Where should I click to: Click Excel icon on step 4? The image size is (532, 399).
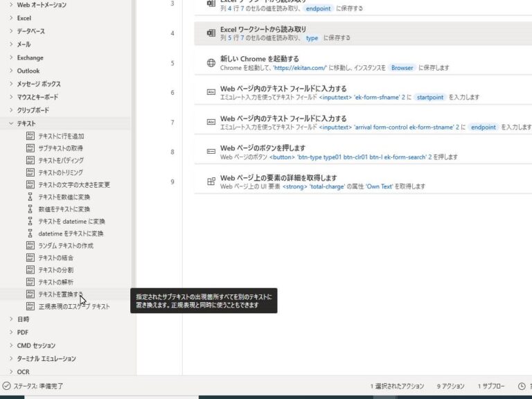point(211,33)
